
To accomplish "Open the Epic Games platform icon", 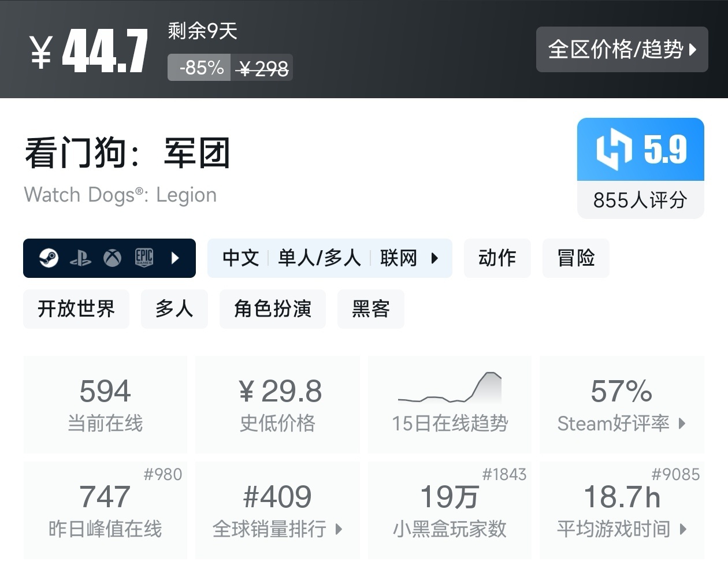I will [144, 258].
